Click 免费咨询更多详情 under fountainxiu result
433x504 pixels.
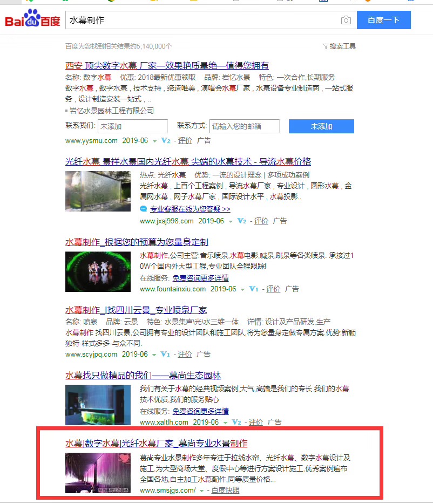[x=200, y=278]
